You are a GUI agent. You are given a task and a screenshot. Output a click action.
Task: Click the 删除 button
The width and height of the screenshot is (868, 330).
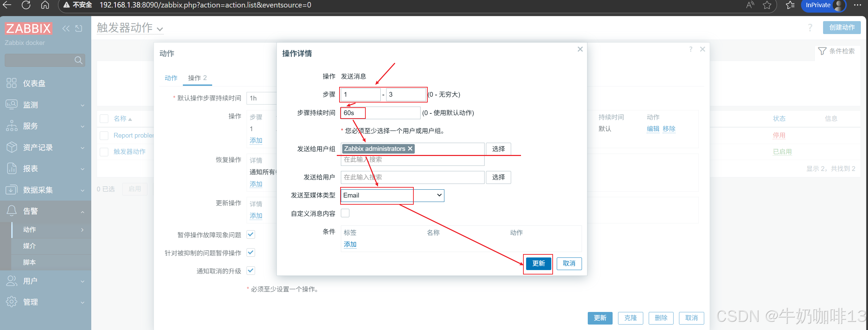tap(661, 318)
